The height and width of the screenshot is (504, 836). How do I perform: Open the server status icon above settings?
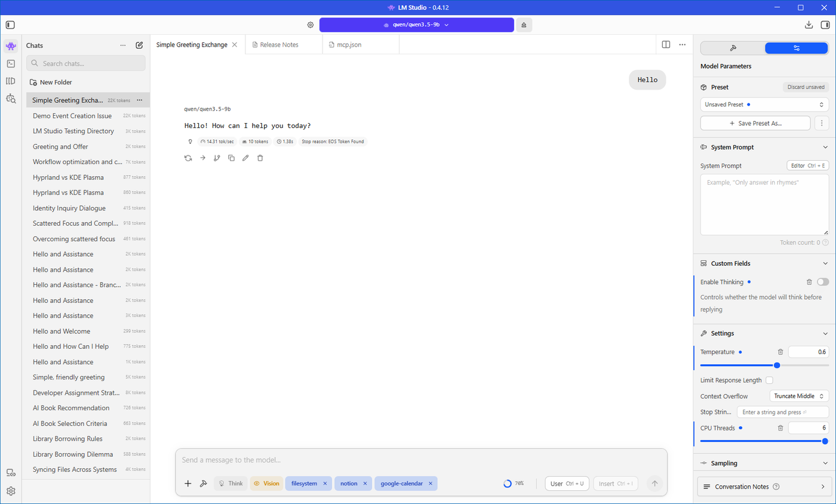(11, 473)
